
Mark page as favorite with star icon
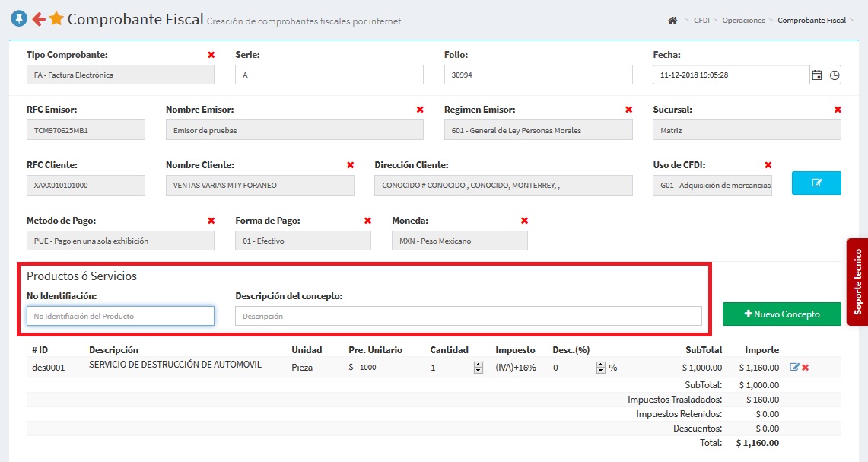coord(56,19)
